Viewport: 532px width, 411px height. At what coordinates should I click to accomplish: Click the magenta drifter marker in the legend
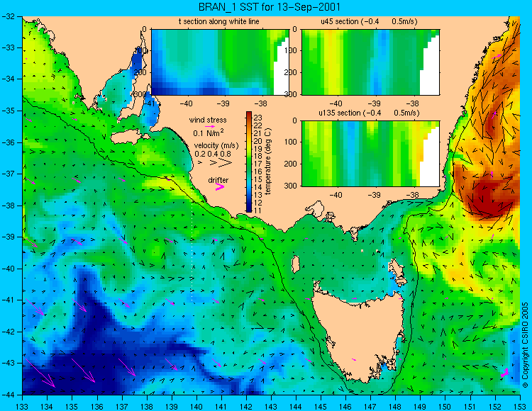click(220, 187)
